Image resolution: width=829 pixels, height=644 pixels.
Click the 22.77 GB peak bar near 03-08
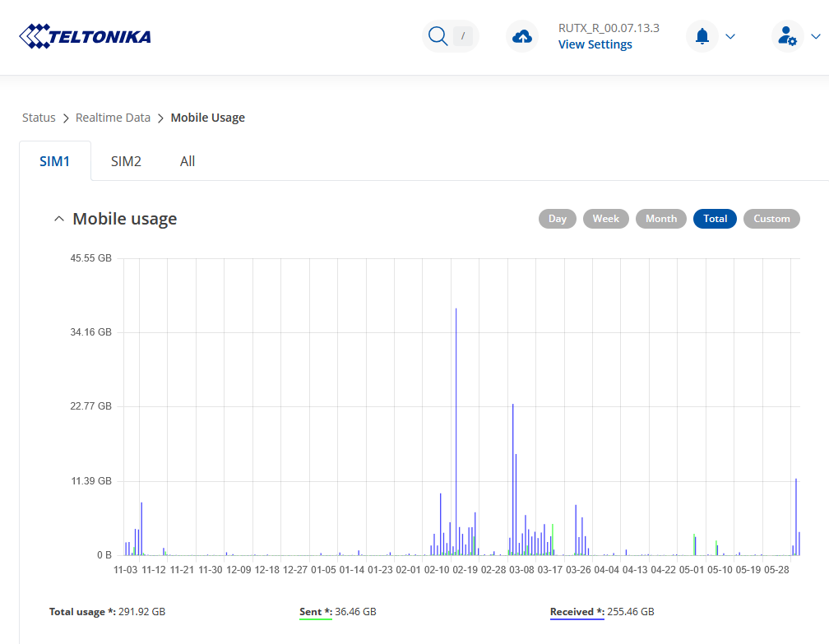tap(513, 480)
